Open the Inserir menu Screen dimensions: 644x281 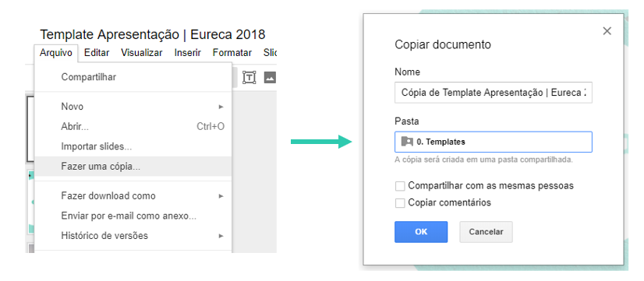[x=187, y=53]
